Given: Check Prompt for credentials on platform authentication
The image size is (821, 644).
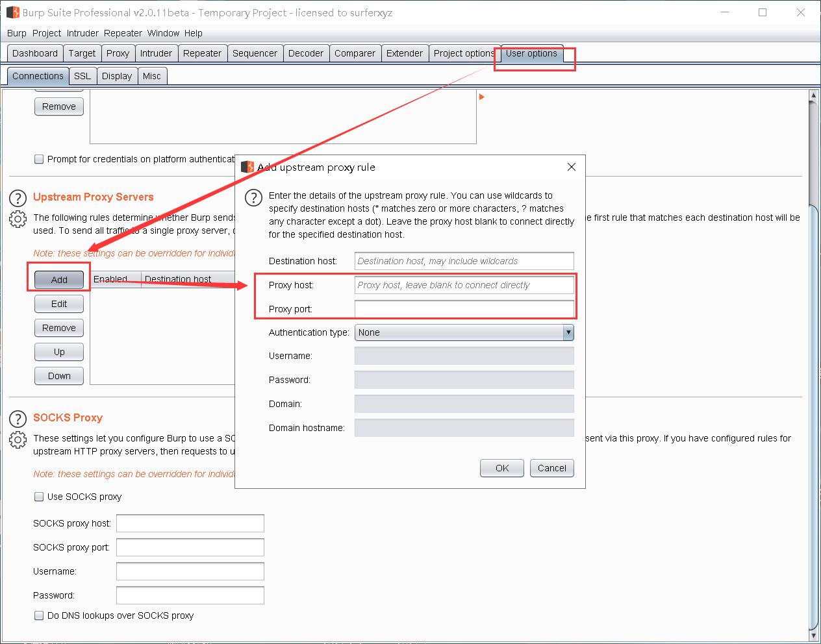Looking at the screenshot, I should [x=39, y=159].
